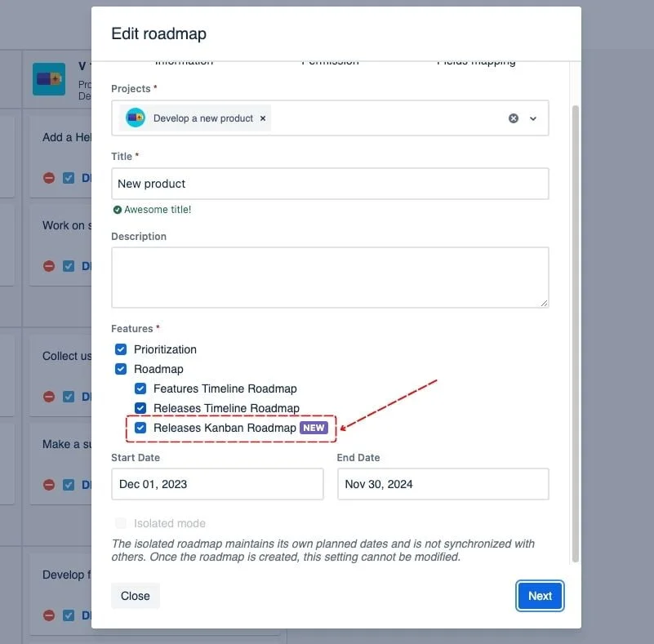Click blue task-type icon on 'Add a Hel' card
The image size is (654, 644).
coord(69,178)
